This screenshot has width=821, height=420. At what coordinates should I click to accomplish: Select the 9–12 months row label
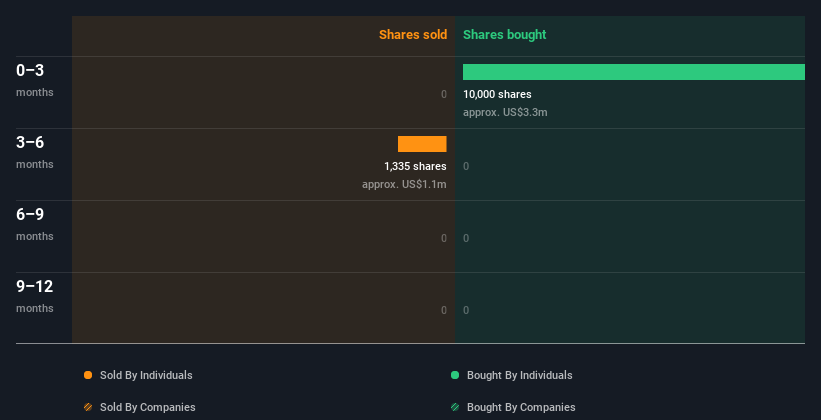[x=35, y=296]
